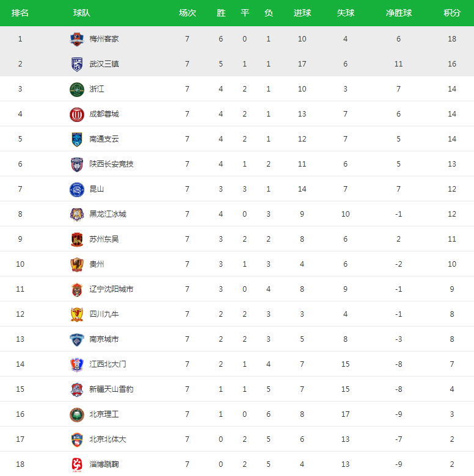
Task: Click the 南通支云 team logo
Action: point(76,139)
